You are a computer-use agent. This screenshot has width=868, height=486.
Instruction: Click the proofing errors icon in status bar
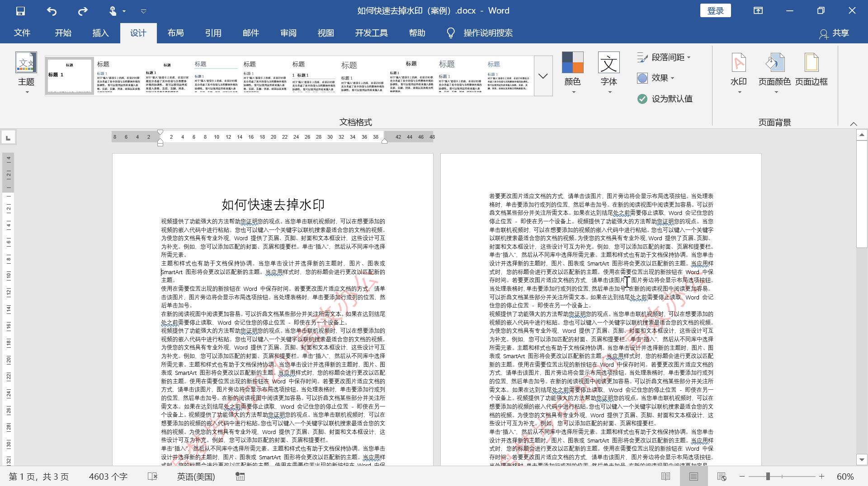(x=152, y=476)
